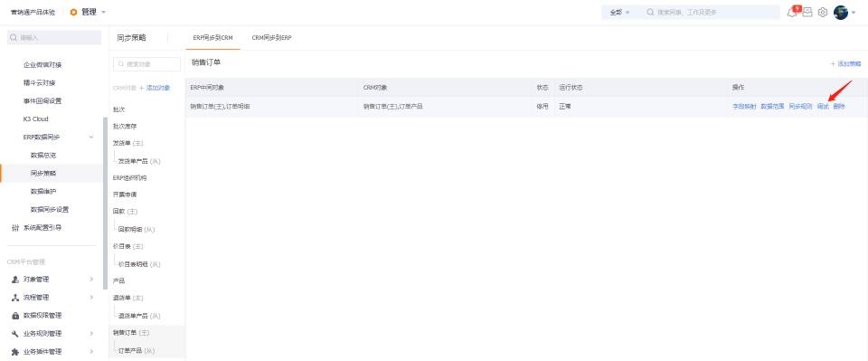The height and width of the screenshot is (361, 868).
Task: Expand the 管理 dropdown arrow
Action: click(x=103, y=12)
